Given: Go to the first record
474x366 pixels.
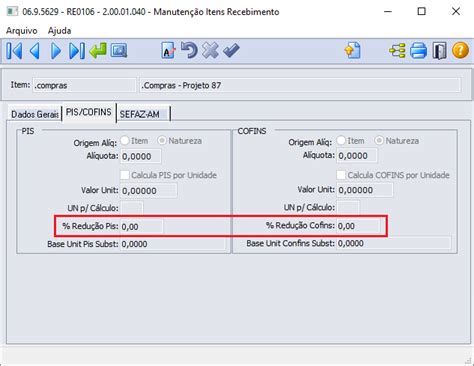Looking at the screenshot, I should coord(14,51).
